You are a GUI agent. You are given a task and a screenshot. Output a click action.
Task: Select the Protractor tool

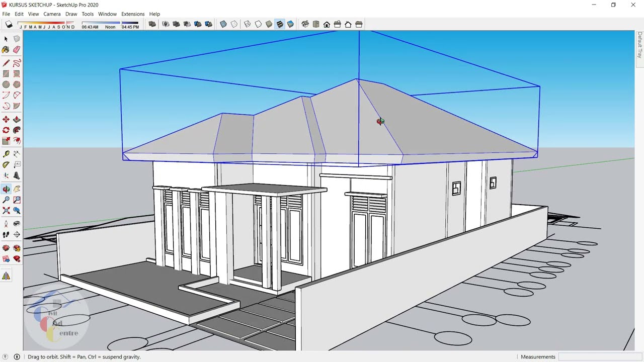click(x=6, y=165)
